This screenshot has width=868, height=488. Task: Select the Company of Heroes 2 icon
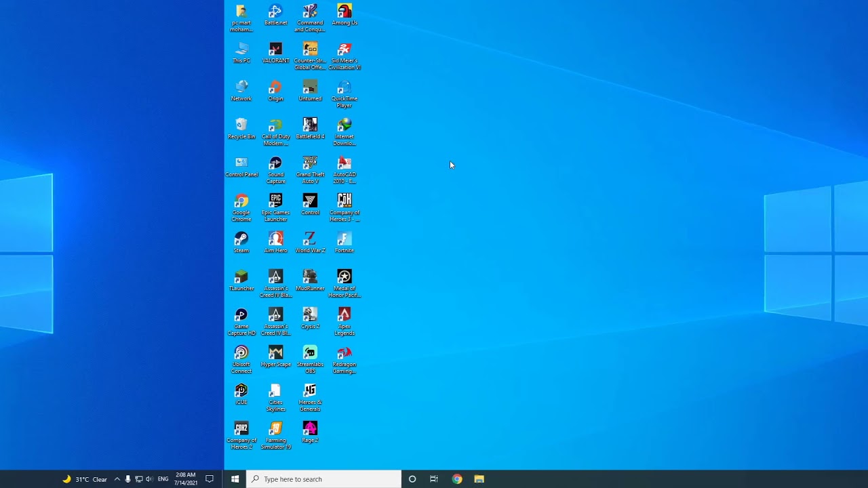tap(241, 436)
